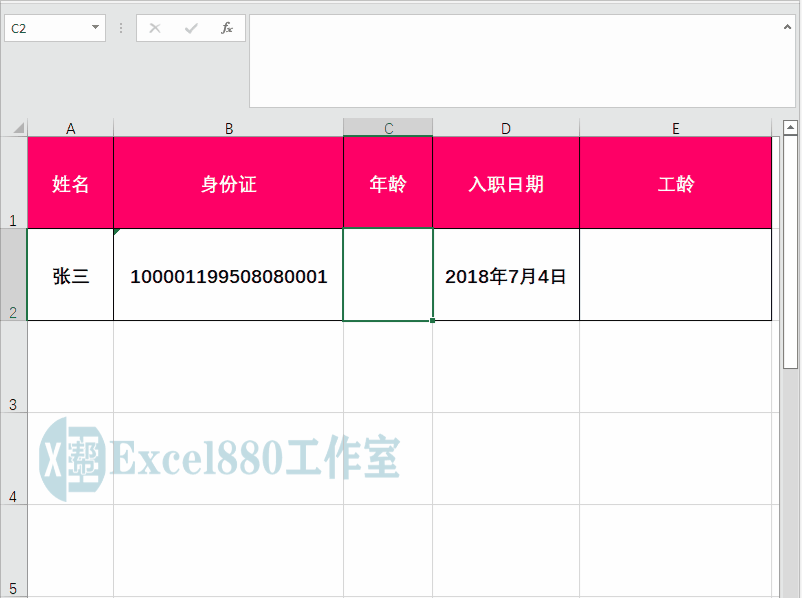Click the header cell 入职日期
This screenshot has width=802, height=598.
point(506,183)
